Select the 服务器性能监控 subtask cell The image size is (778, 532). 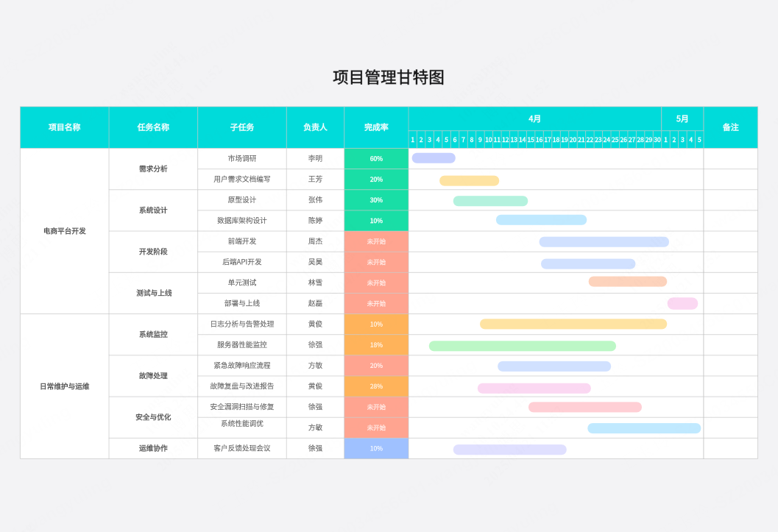pyautogui.click(x=242, y=345)
